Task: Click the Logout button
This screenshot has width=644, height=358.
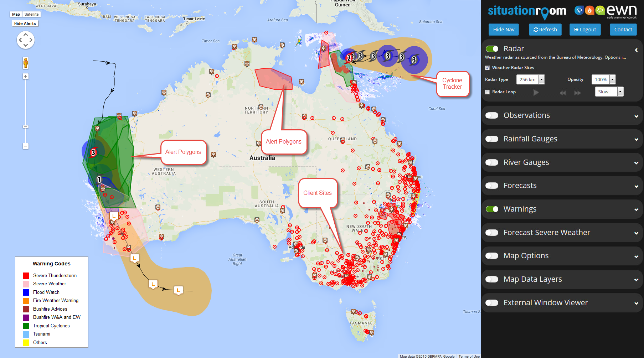Action: pyautogui.click(x=585, y=30)
